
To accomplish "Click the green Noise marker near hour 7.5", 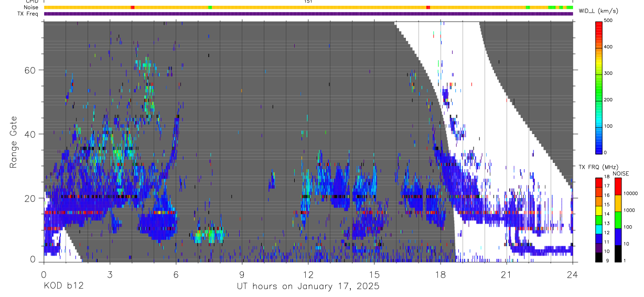I will click(x=210, y=7).
